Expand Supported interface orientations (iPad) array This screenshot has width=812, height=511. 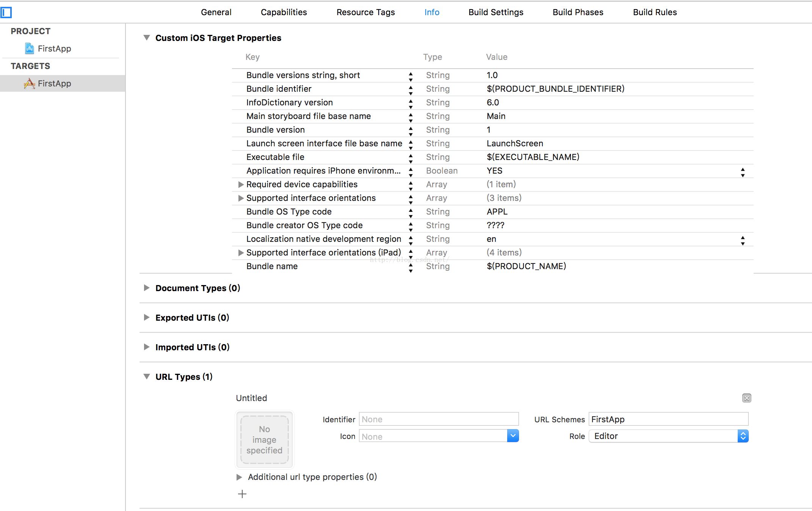click(x=241, y=253)
